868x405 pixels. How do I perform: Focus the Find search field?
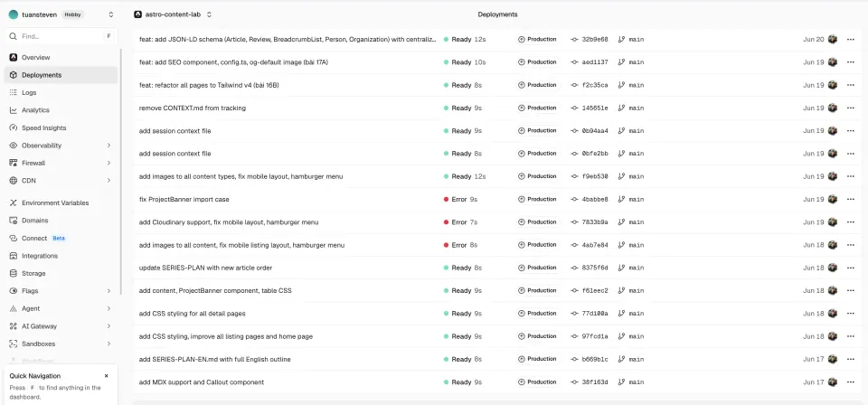pos(61,36)
